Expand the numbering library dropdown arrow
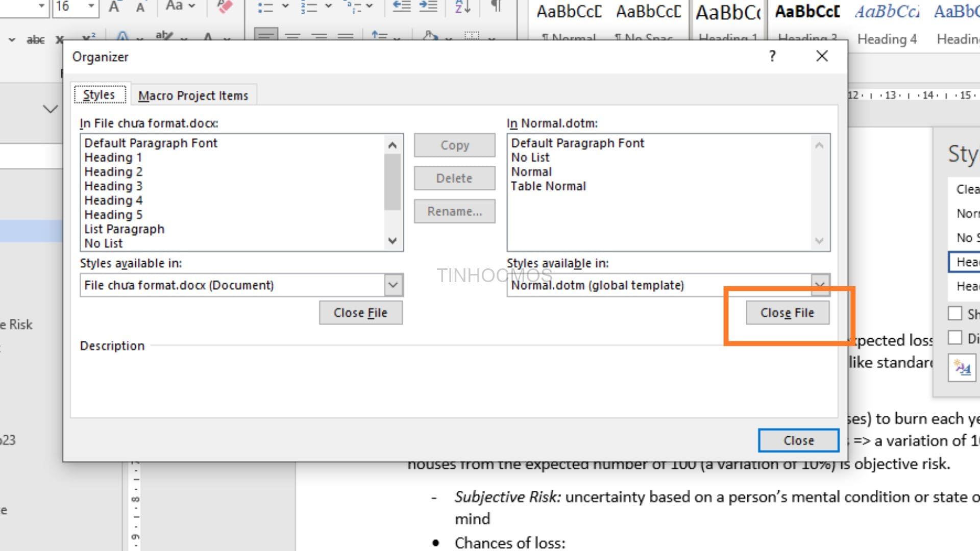Image resolution: width=980 pixels, height=551 pixels. tap(328, 7)
